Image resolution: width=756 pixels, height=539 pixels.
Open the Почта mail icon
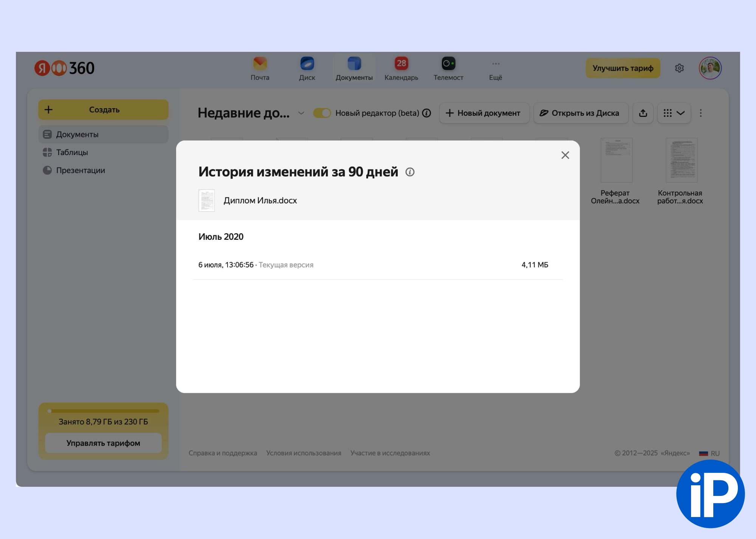260,64
